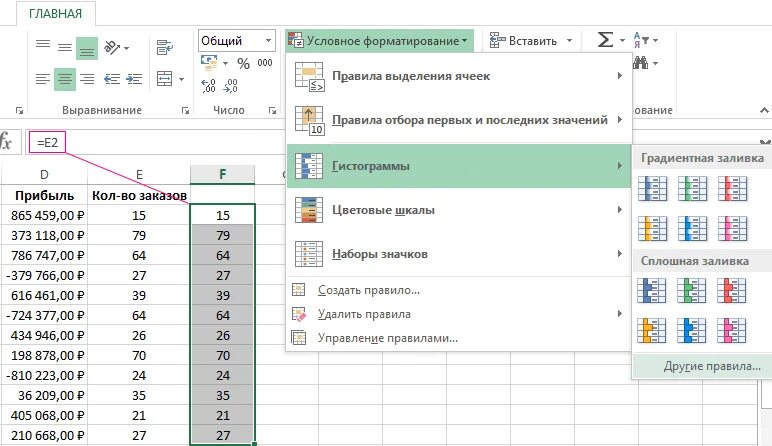Open Find and Select (binoculars)

(x=645, y=63)
